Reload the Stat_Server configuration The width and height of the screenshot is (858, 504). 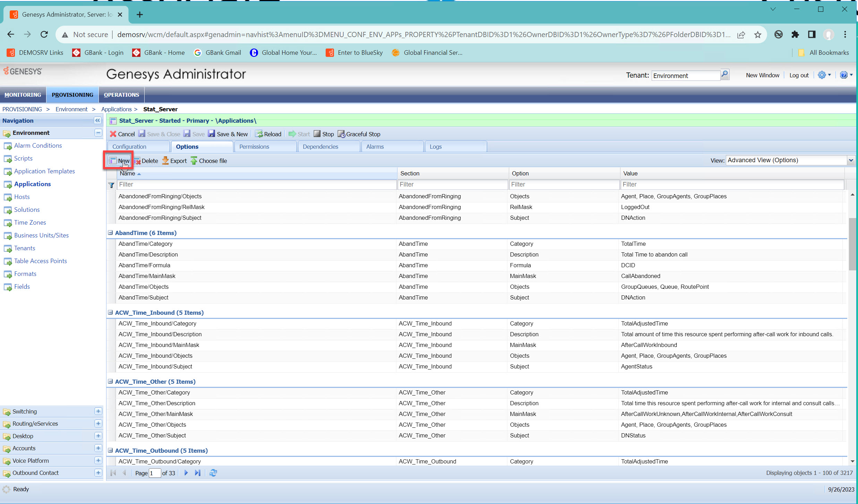[x=268, y=134]
